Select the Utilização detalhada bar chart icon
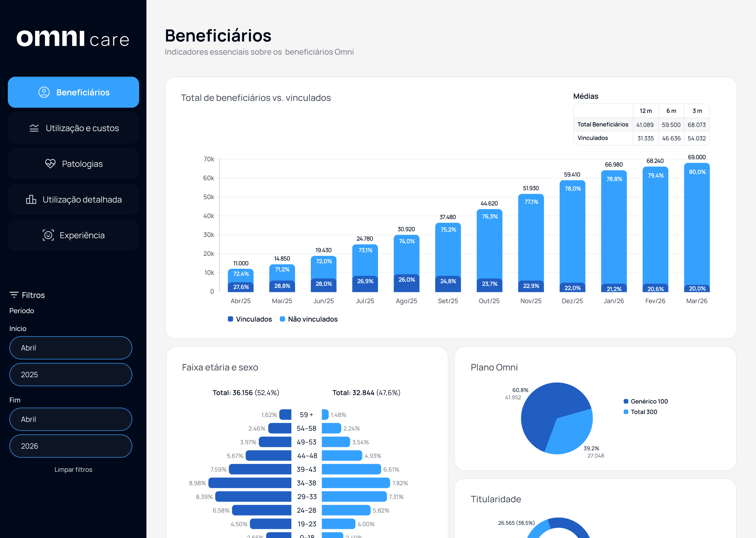The width and height of the screenshot is (756, 538). click(31, 199)
